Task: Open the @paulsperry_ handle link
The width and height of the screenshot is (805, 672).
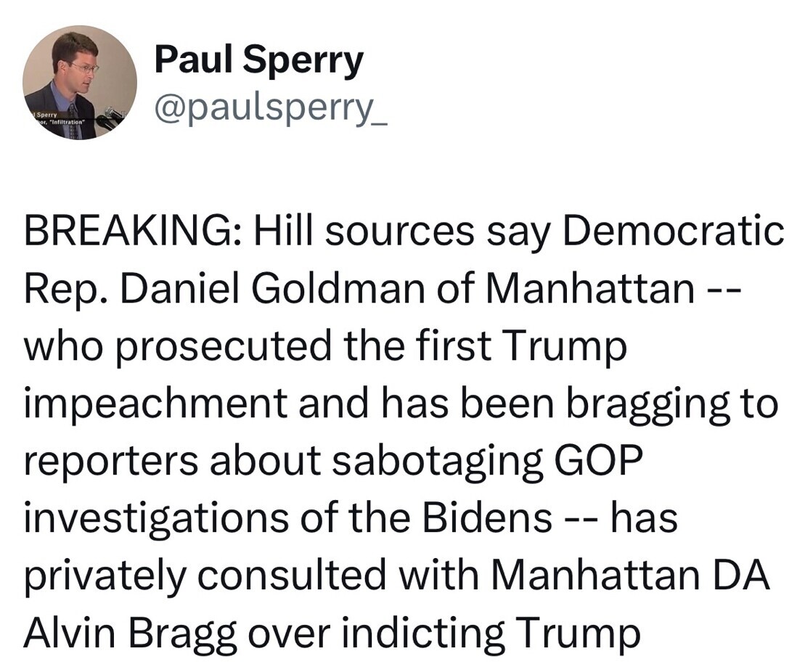Action: [x=271, y=110]
